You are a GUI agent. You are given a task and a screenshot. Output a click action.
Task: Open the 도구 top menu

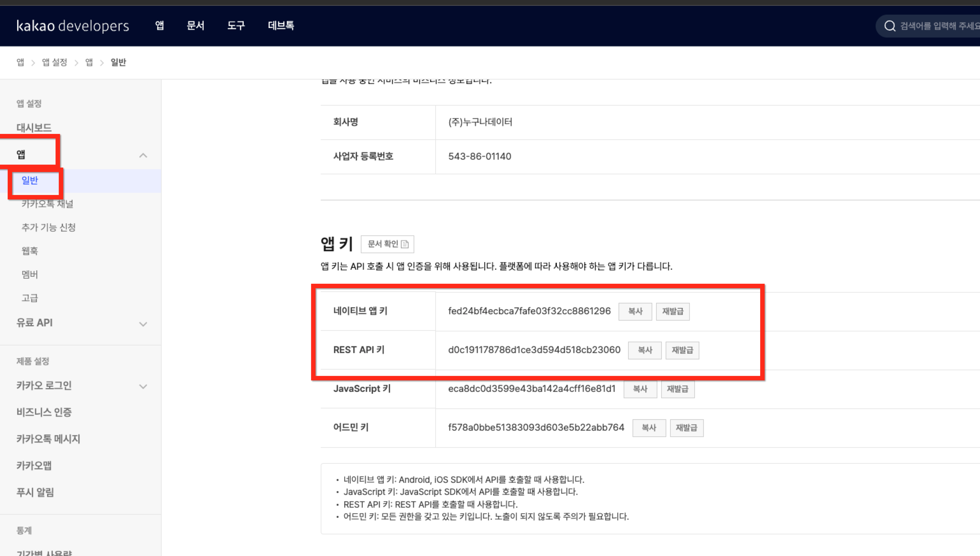(x=236, y=26)
